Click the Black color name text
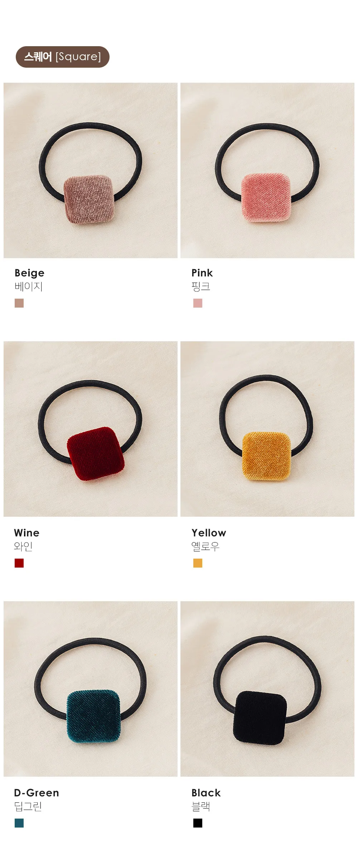 (206, 793)
